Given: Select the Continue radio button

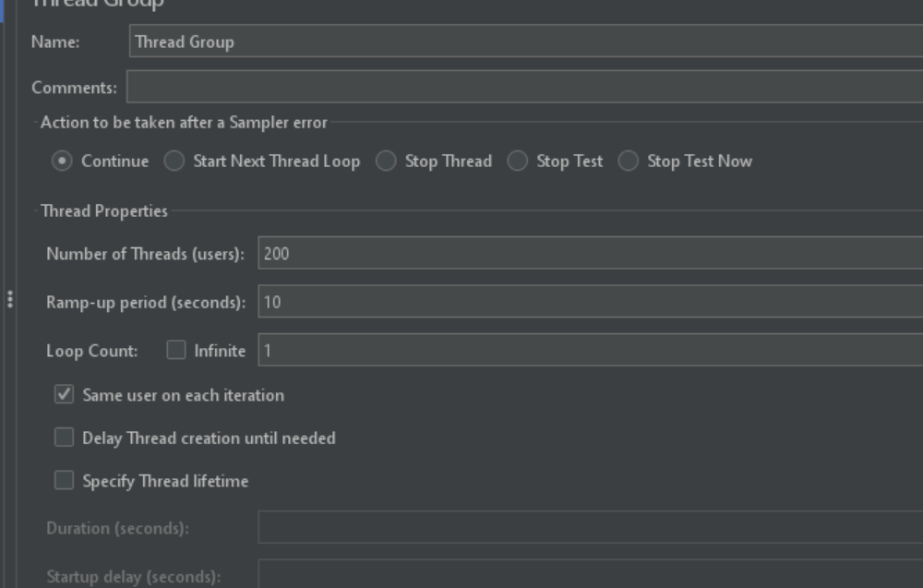Looking at the screenshot, I should click(x=62, y=161).
